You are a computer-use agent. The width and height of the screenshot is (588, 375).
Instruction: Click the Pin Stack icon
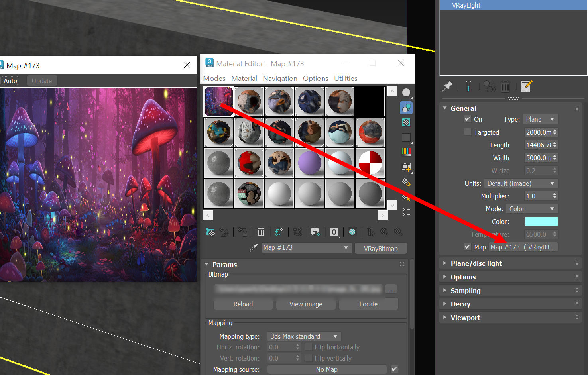447,86
